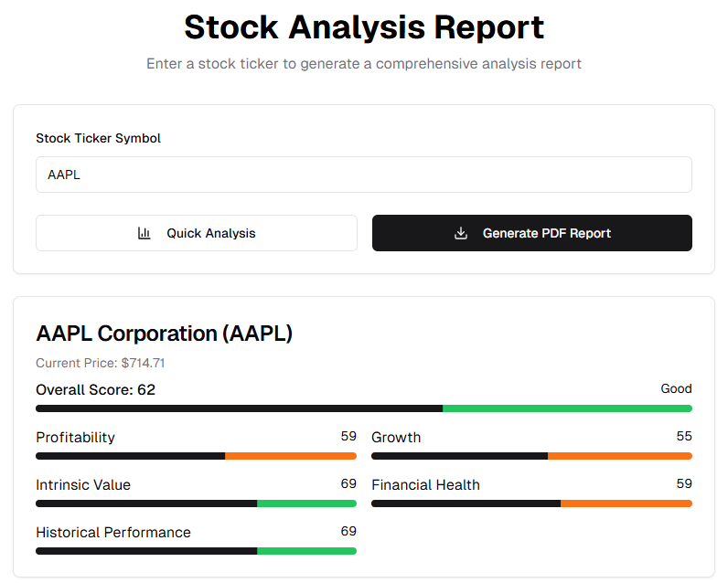Screen dimensions: 728x583
Task: Click the Stock Analysis Report title
Action: point(364,27)
